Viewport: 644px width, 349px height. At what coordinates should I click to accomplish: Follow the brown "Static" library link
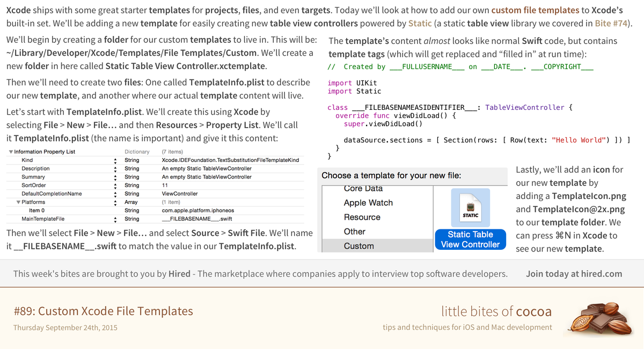coord(420,23)
